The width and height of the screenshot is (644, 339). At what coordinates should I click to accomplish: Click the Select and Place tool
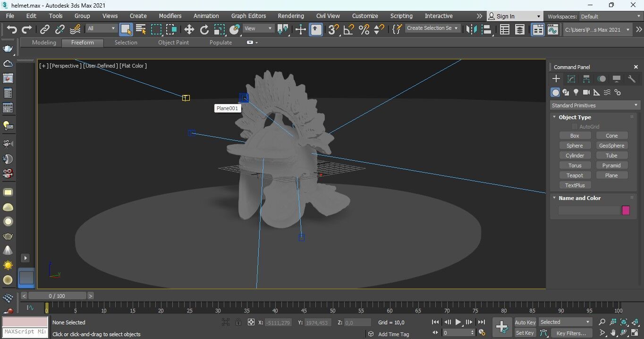click(235, 30)
